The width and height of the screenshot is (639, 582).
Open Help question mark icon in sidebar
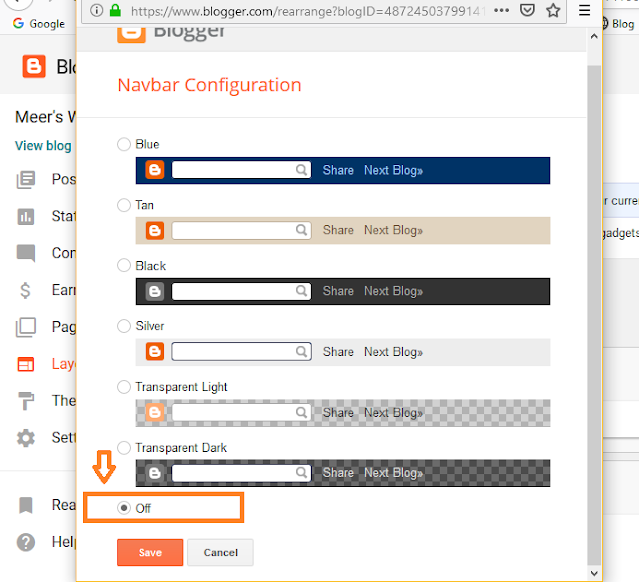click(x=26, y=542)
